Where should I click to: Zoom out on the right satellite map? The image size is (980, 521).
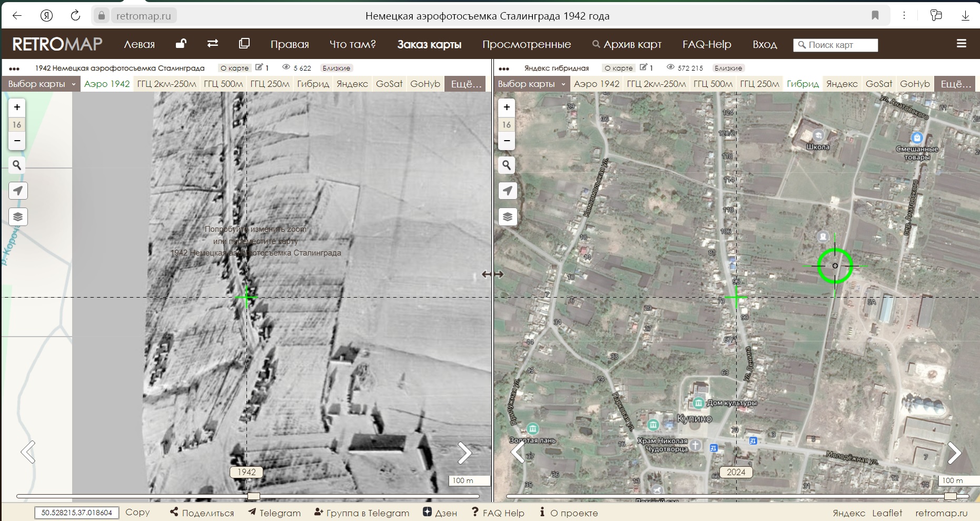[x=507, y=141]
